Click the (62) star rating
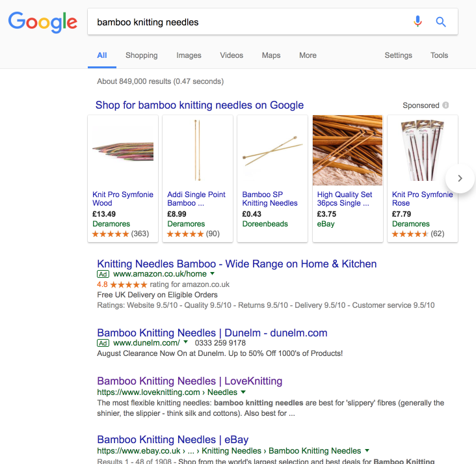This screenshot has width=476, height=464. coord(418,234)
